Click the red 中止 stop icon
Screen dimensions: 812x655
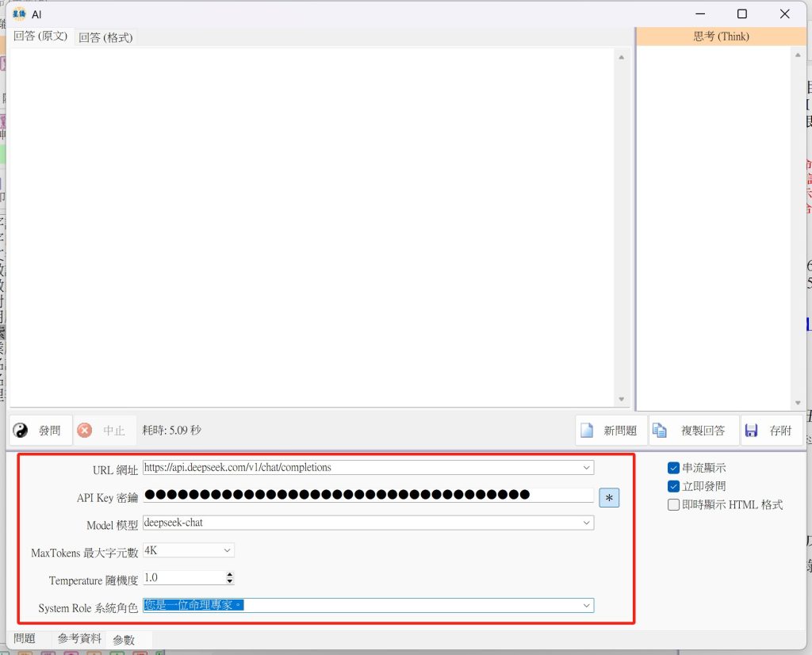coord(85,431)
